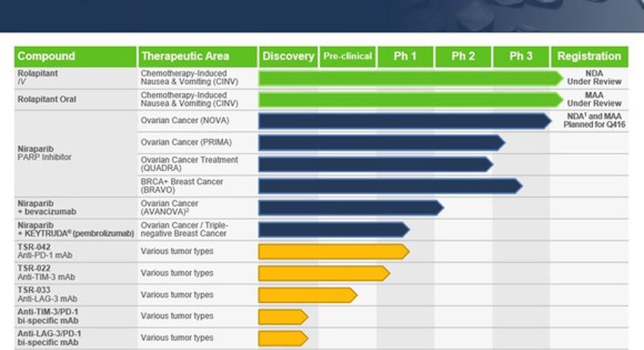Select the TSR-042 Anti-PD-1 mAb cell
Screen dimensions: 644x350
pyautogui.click(x=75, y=251)
